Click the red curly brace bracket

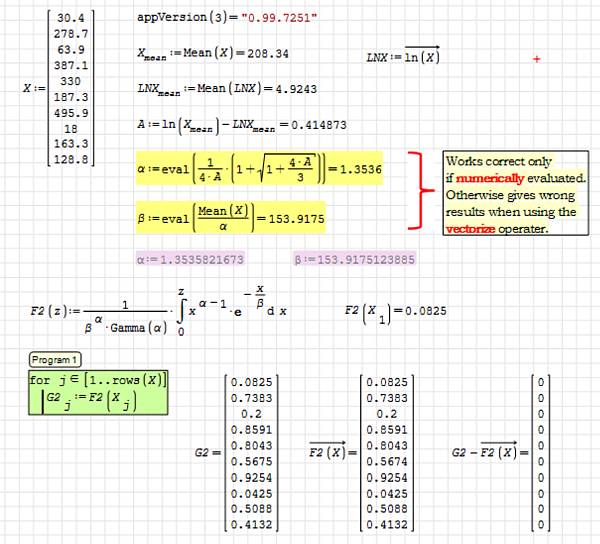(418, 192)
